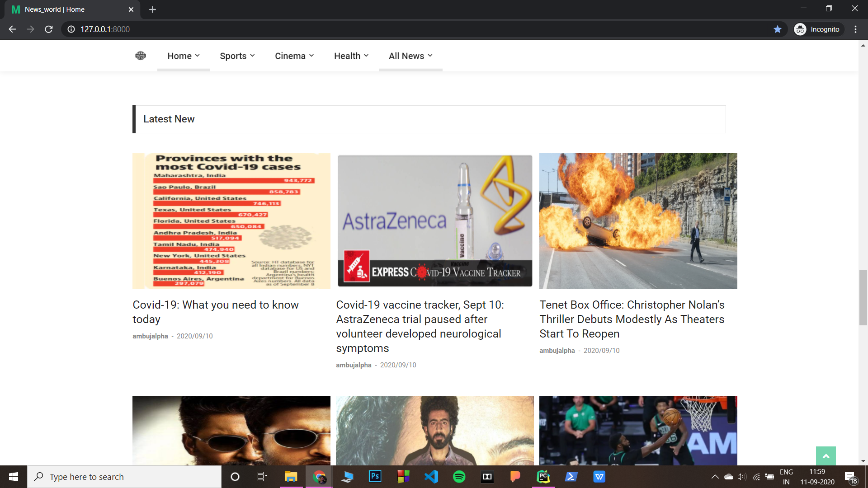This screenshot has height=488, width=868.
Task: Open PowerShell from the taskbar
Action: (571, 477)
